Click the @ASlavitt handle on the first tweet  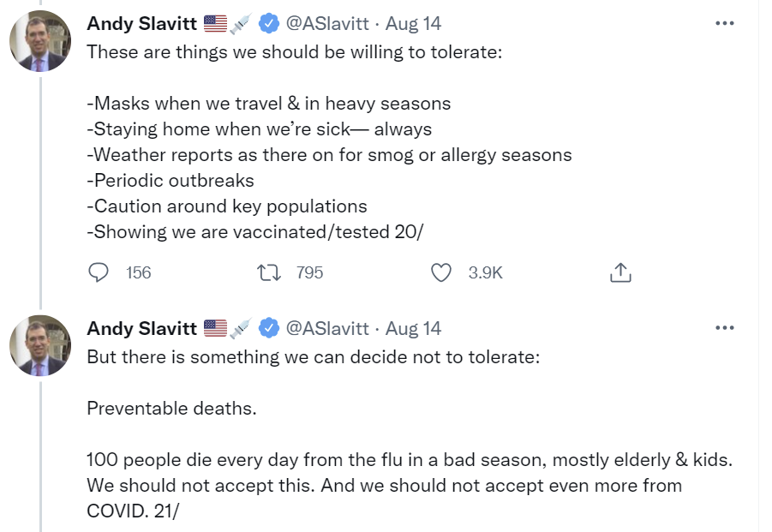click(326, 24)
